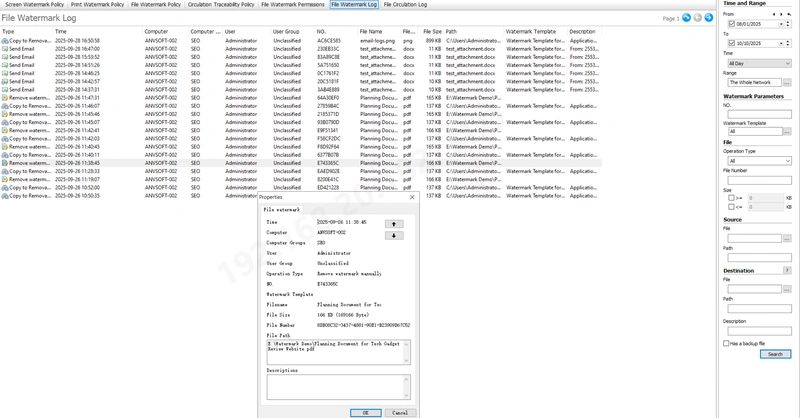Screen dimensions: 800x418
Task: Switch to Screen Watermark Policy tab
Action: pyautogui.click(x=34, y=4)
